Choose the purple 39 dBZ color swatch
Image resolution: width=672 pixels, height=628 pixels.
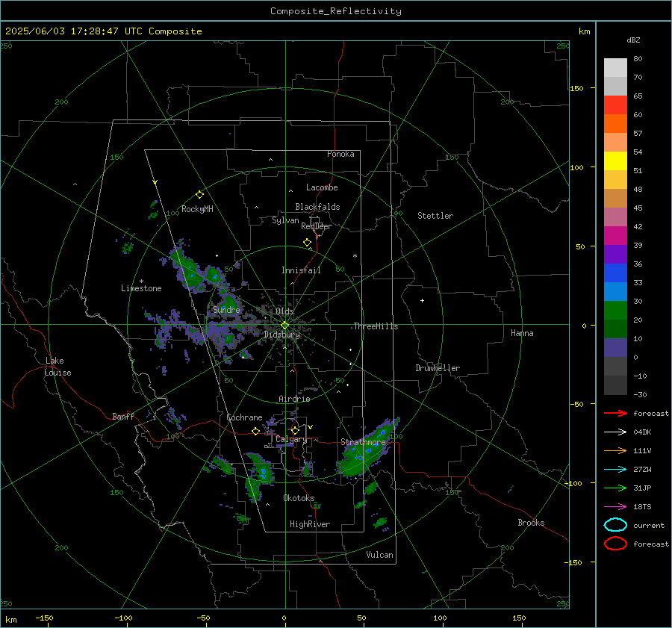pos(615,254)
